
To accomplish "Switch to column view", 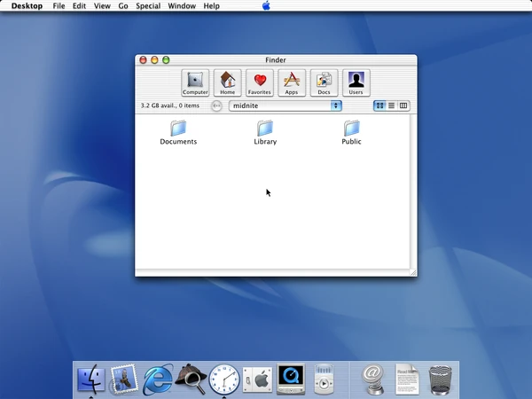I will click(403, 106).
